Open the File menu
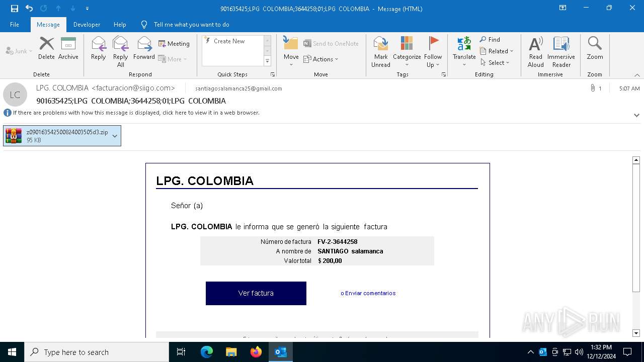Screen dimensions: 644x362 (x=15, y=25)
